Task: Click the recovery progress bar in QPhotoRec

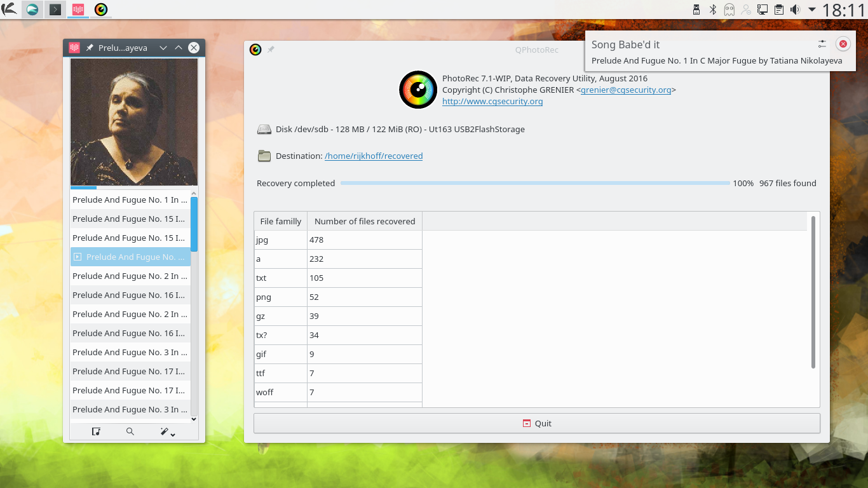Action: pos(535,183)
